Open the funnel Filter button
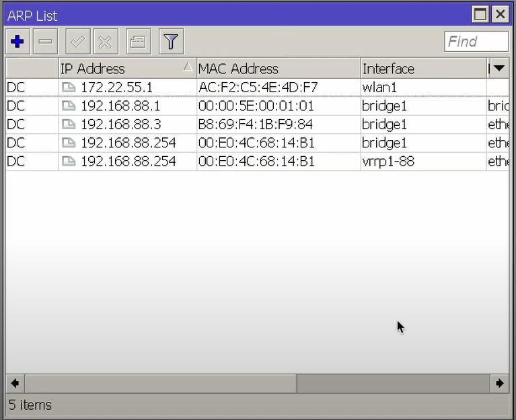This screenshot has height=420, width=516. (171, 42)
